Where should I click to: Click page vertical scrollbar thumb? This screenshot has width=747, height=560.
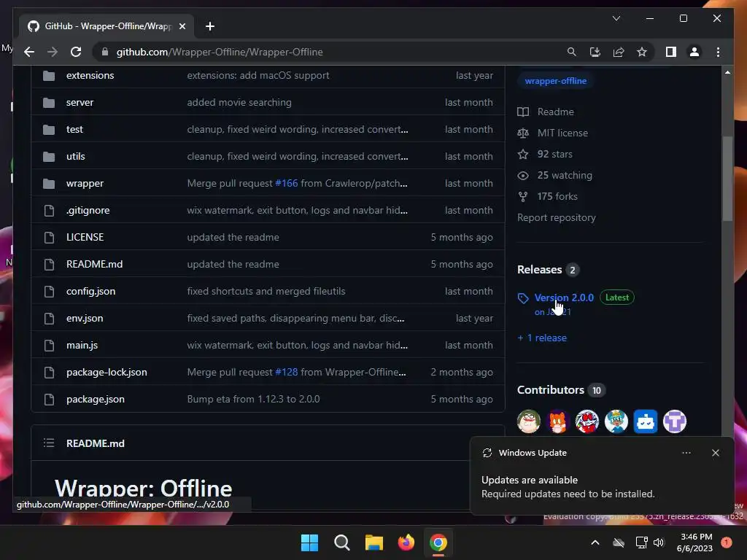pos(727,179)
